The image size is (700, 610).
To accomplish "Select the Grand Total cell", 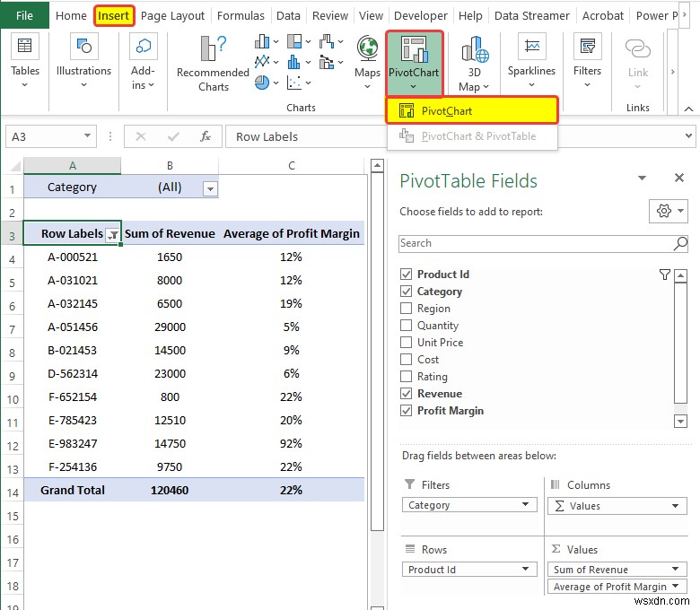I will (x=73, y=490).
